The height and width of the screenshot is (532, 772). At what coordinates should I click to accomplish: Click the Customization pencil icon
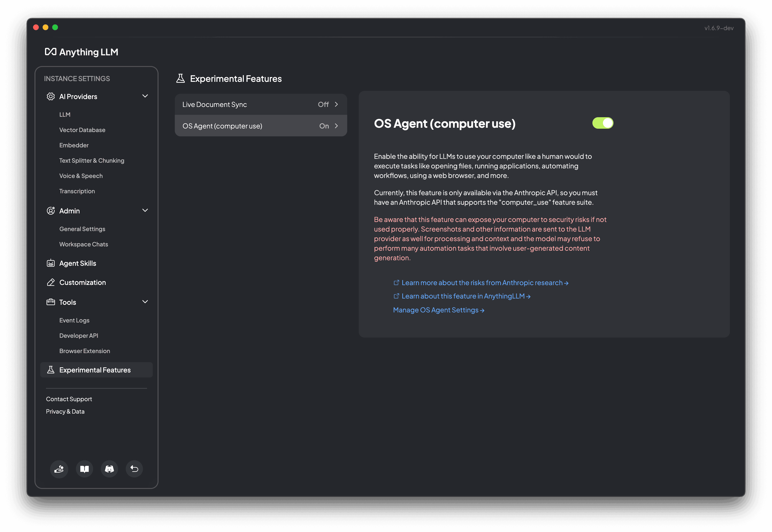click(x=51, y=282)
